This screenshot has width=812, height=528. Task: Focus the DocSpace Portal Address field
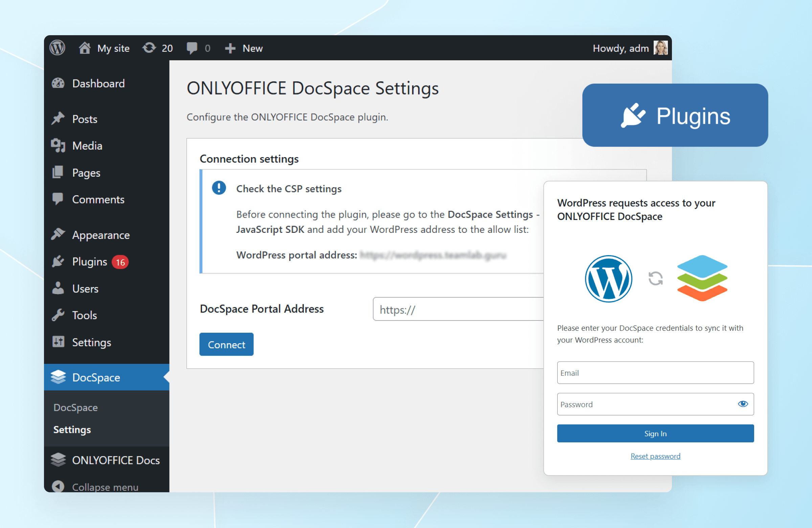coord(458,309)
